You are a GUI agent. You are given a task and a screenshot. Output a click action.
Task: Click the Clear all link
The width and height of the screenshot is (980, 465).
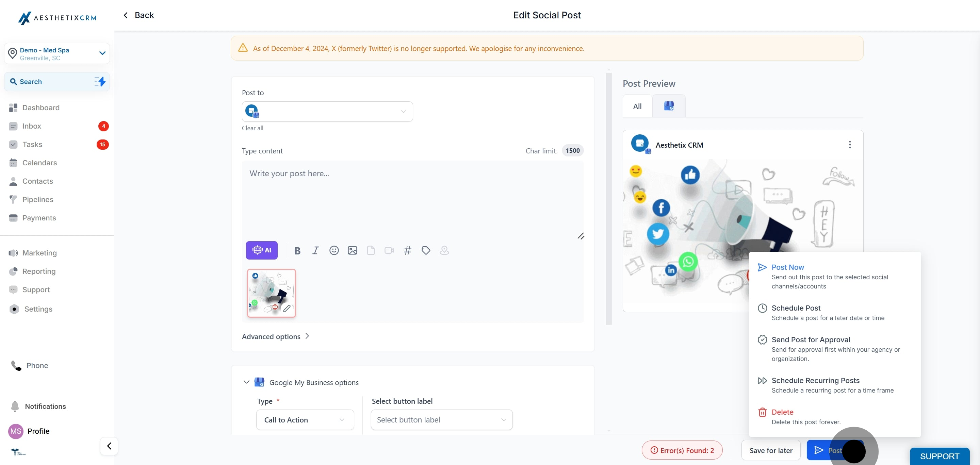[252, 128]
